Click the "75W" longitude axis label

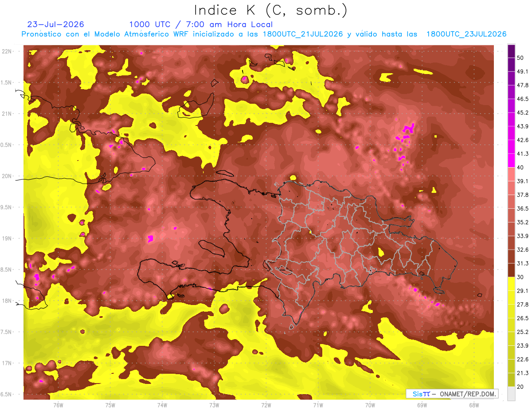click(110, 405)
